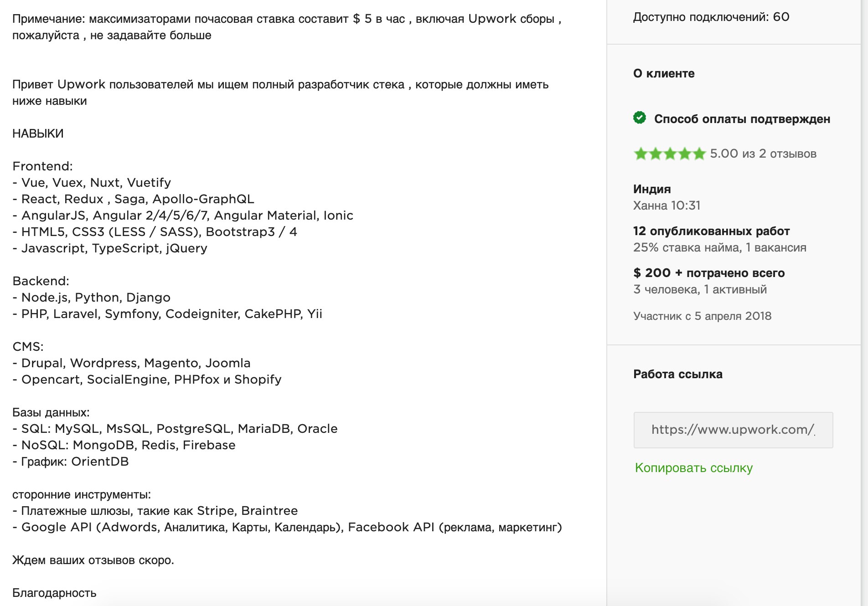868x606 pixels.
Task: Focus the upwork.com job link field
Action: click(733, 430)
